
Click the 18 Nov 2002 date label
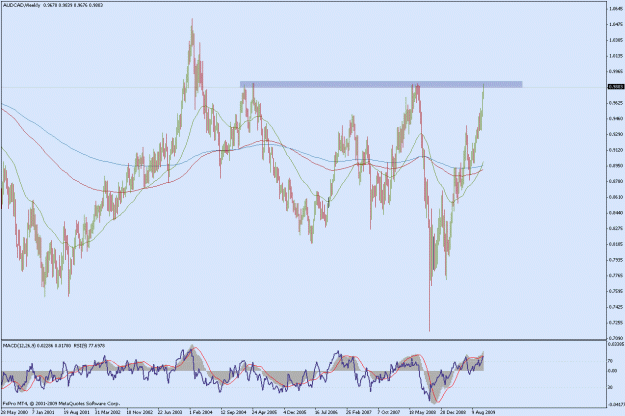(x=140, y=412)
